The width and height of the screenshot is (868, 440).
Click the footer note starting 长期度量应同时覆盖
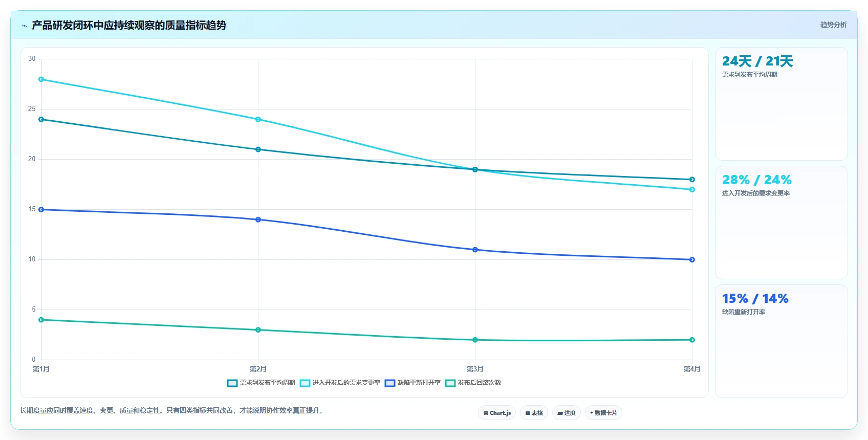pos(172,410)
